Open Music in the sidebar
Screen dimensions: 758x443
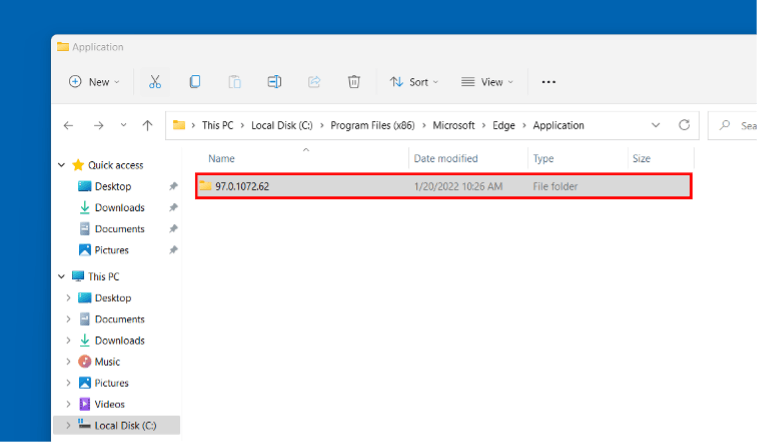(x=107, y=362)
